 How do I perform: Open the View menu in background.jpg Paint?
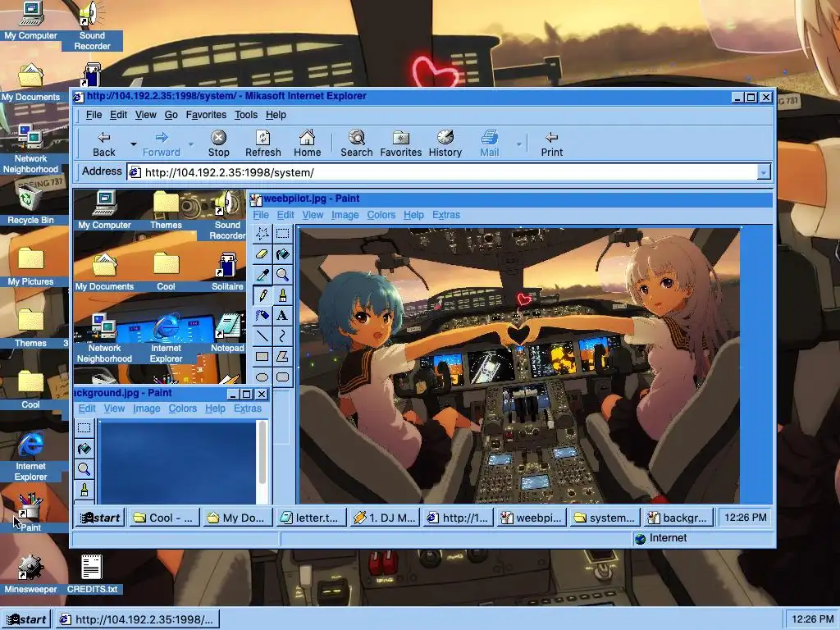pyautogui.click(x=114, y=409)
